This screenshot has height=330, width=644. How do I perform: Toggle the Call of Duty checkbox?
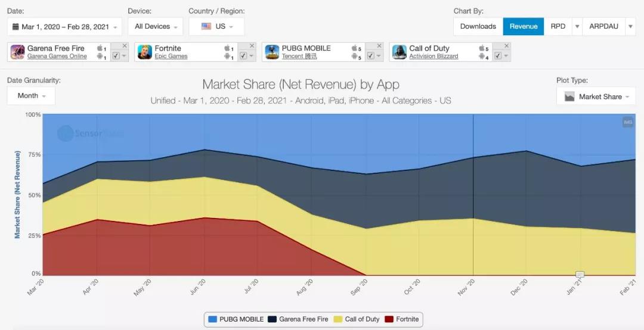click(x=498, y=56)
